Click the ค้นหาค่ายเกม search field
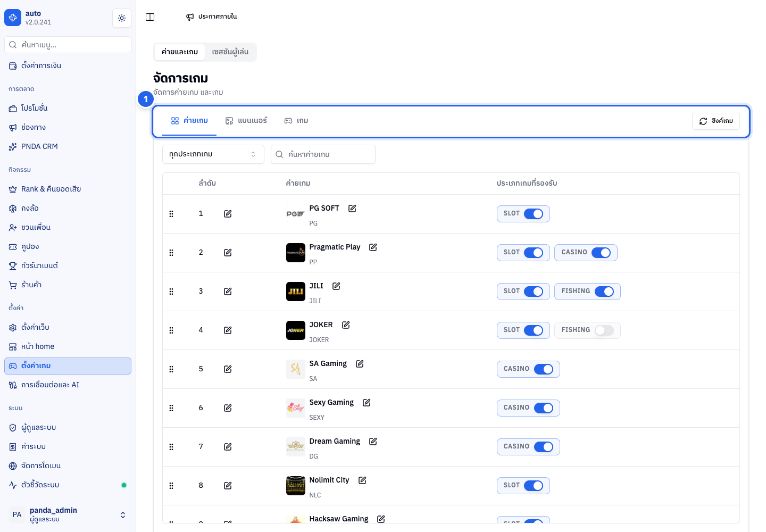 [323, 154]
